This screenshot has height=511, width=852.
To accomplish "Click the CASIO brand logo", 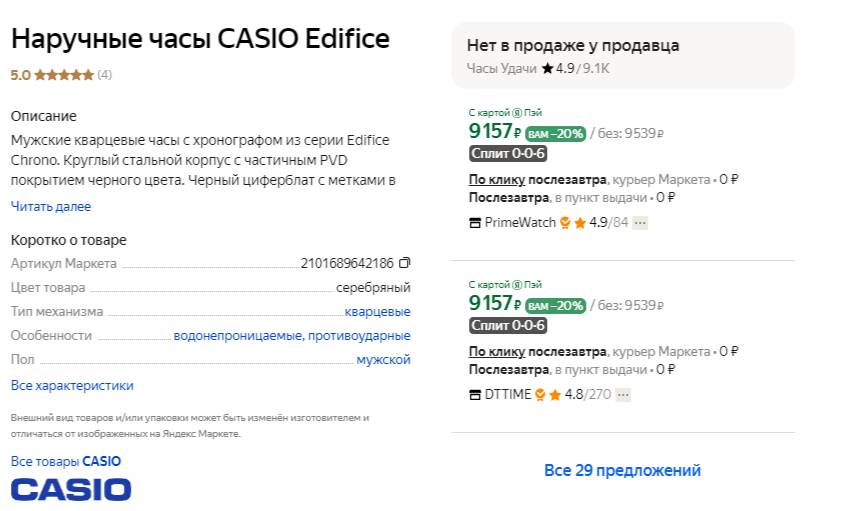I will [x=71, y=489].
